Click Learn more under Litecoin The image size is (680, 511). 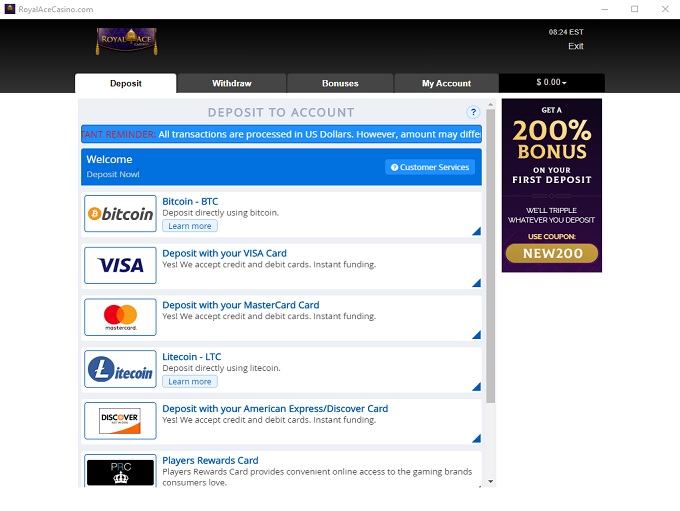tap(190, 382)
